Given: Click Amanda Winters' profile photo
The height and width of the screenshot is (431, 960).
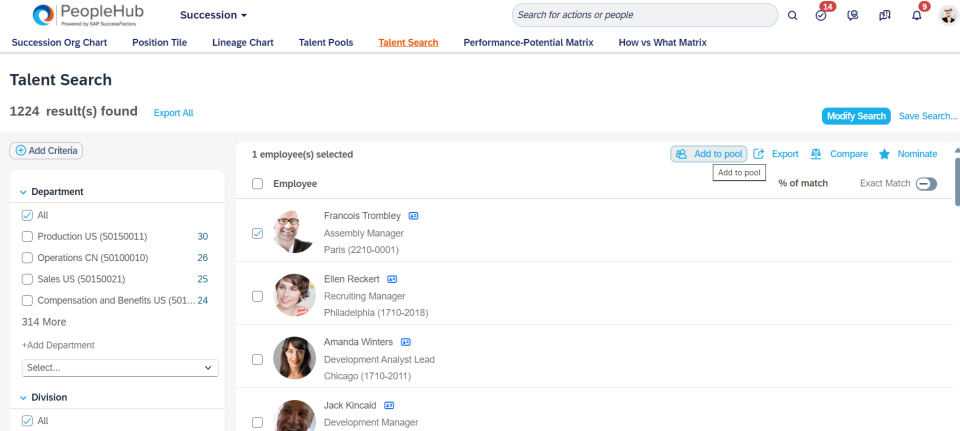Looking at the screenshot, I should click(x=294, y=358).
